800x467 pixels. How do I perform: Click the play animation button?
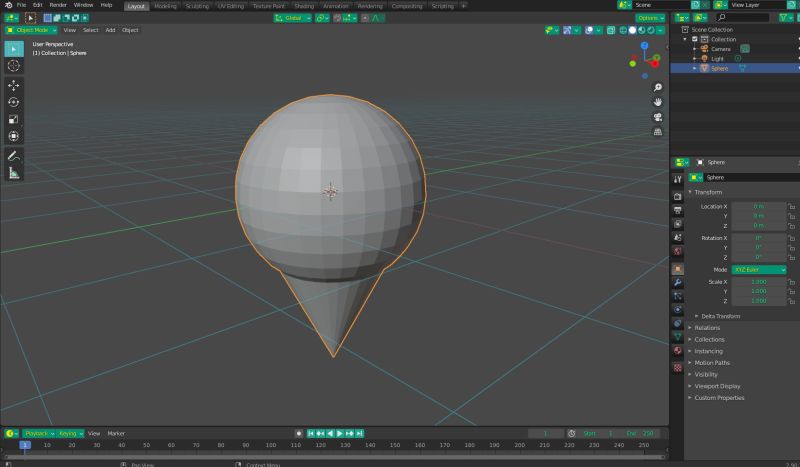tap(340, 433)
